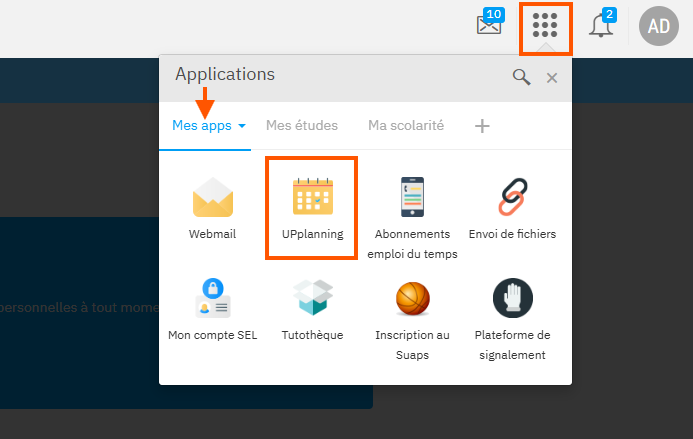
Task: Select the Mes apps tab
Action: tap(201, 126)
